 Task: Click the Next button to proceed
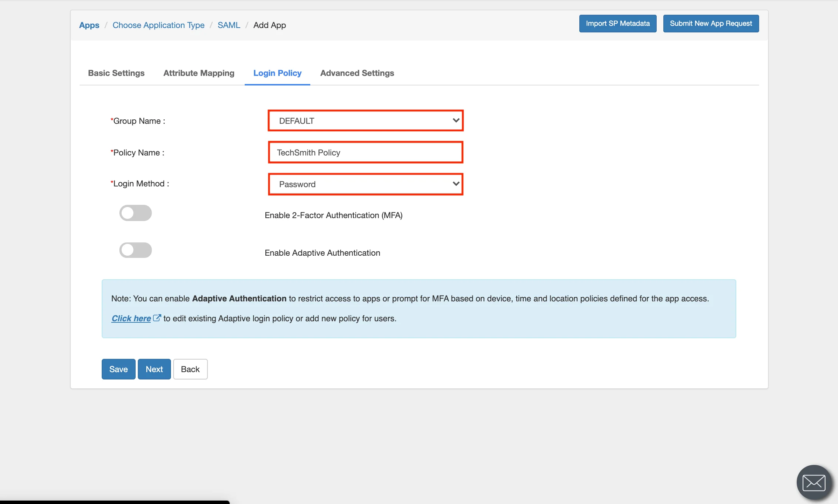pos(154,368)
